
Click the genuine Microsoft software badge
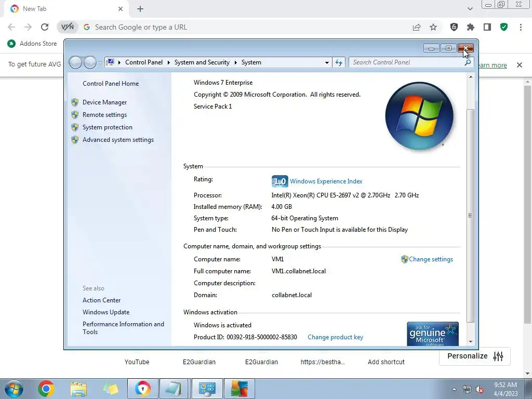click(x=433, y=334)
